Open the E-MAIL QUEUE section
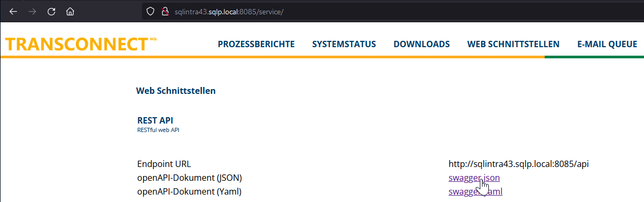 607,44
